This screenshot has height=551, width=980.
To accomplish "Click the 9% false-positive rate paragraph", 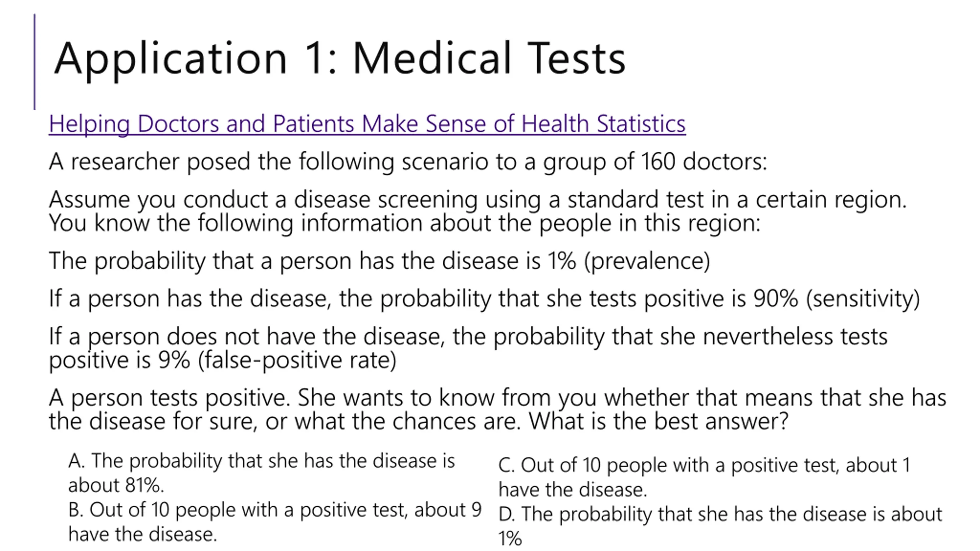I will [468, 348].
